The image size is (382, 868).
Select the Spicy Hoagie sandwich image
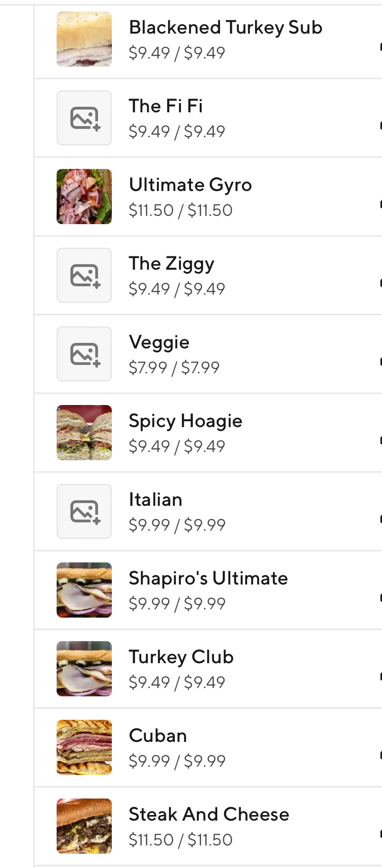coord(84,433)
